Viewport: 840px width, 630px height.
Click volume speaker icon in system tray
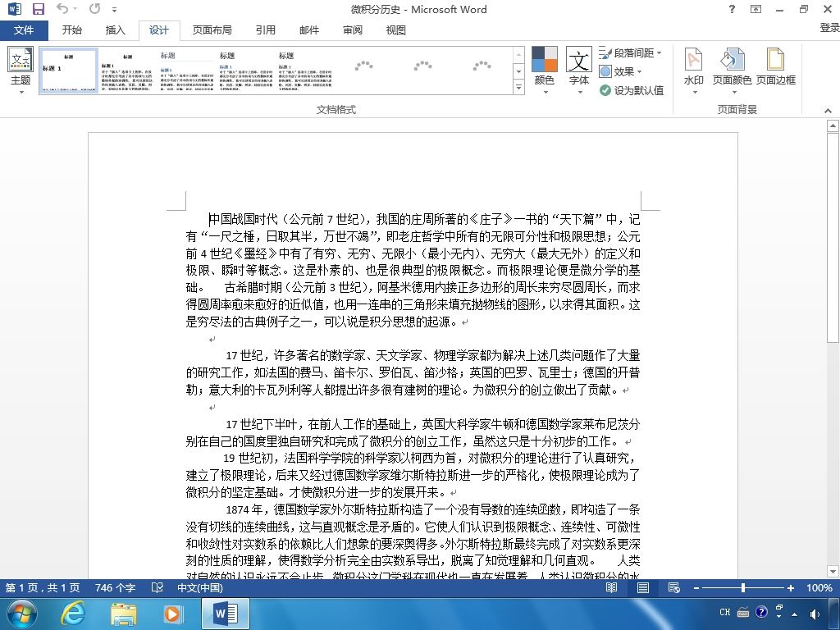point(815,614)
